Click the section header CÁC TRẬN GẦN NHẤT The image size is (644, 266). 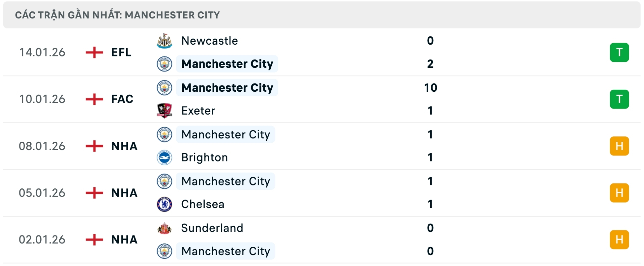117,15
